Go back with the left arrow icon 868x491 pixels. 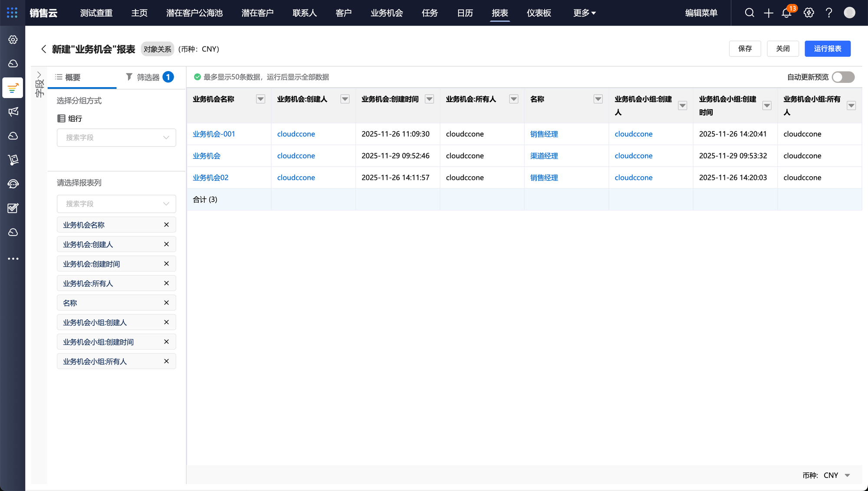[43, 49]
